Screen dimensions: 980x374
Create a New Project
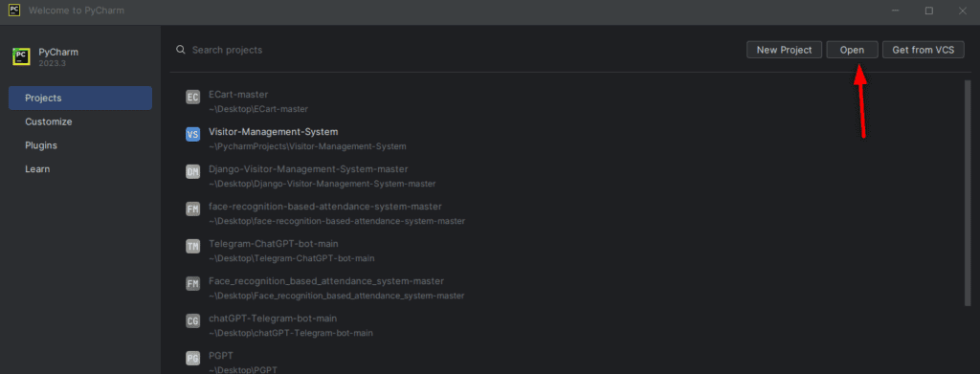tap(784, 50)
